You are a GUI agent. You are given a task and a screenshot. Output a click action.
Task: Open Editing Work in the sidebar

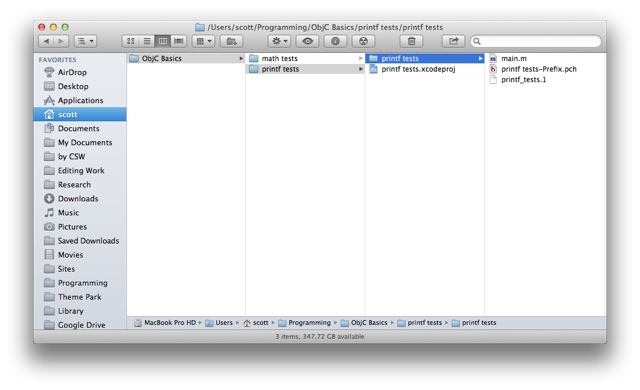[81, 171]
